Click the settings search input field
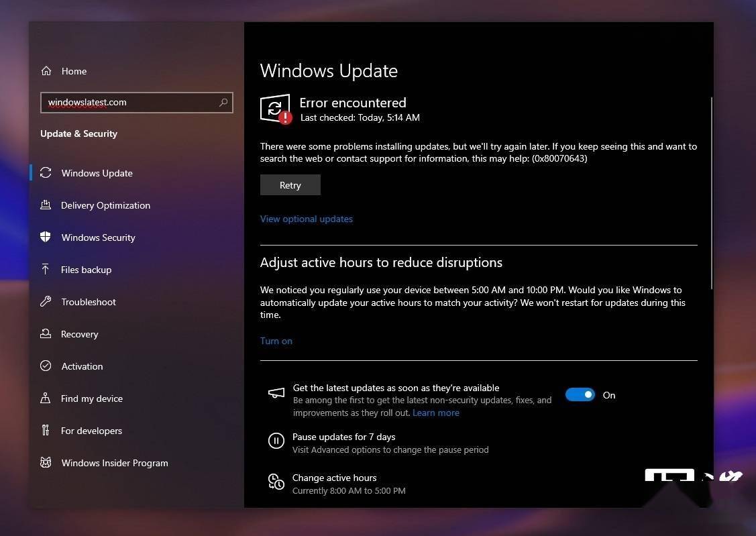Screen dimensions: 756x536 (136, 102)
